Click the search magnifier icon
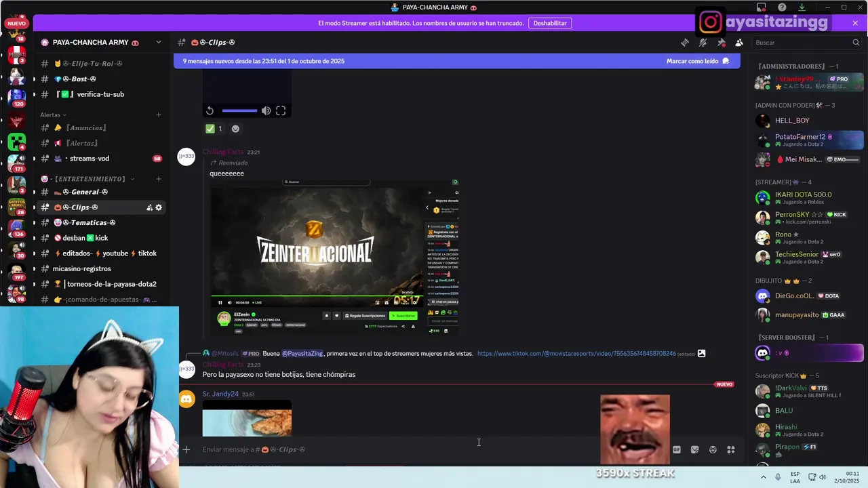The width and height of the screenshot is (868, 488). (856, 42)
